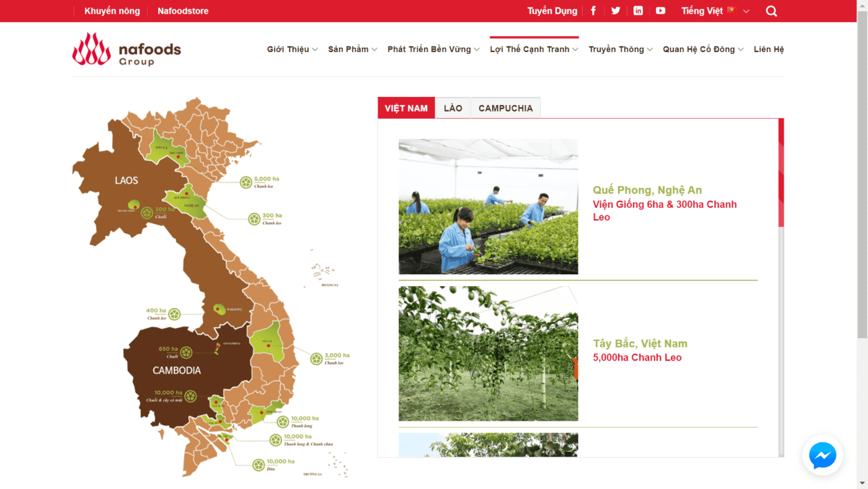Viewport: 868px width, 489px height.
Task: Open the Nafoodstore link
Action: pos(183,11)
